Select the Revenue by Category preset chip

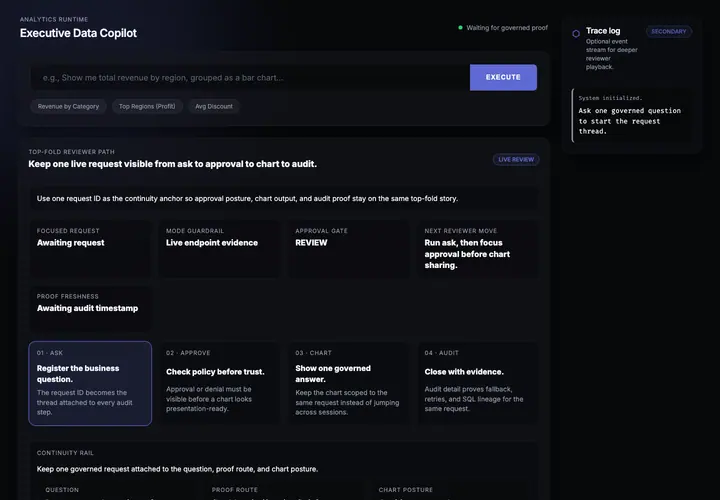pos(68,107)
